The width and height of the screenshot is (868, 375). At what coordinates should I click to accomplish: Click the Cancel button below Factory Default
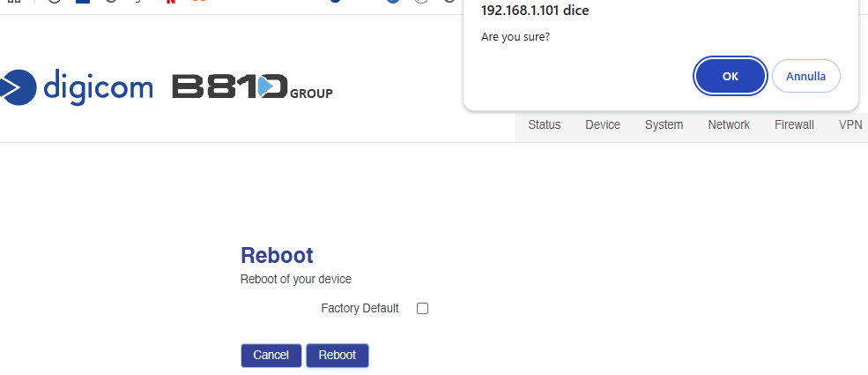pos(271,355)
